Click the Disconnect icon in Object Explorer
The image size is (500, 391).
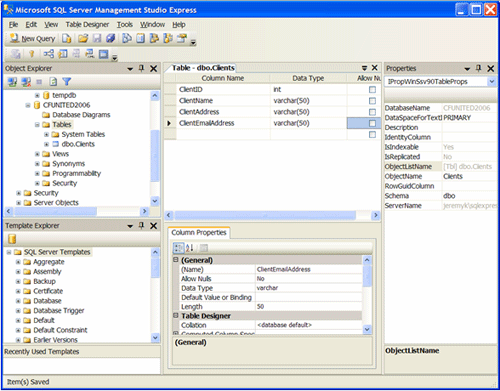(x=26, y=82)
